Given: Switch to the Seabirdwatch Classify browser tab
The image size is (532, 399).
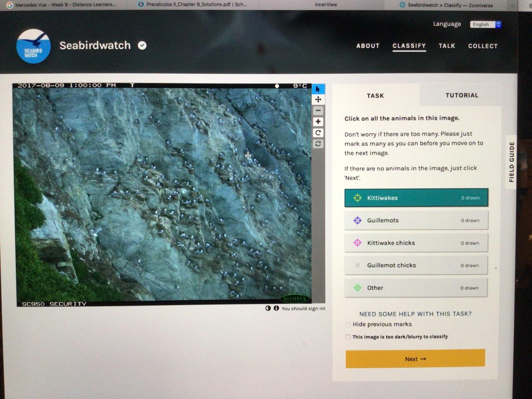Looking at the screenshot, I should coord(447,5).
